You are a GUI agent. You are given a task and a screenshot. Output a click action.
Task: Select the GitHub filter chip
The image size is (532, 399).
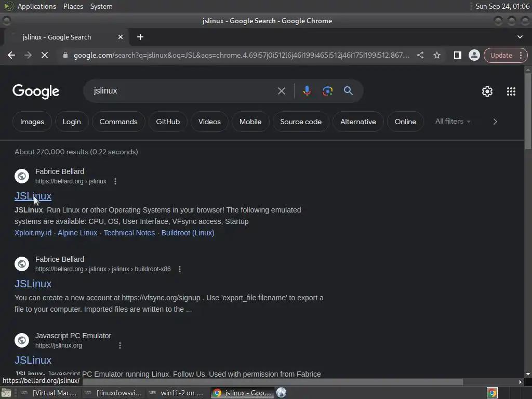click(168, 122)
